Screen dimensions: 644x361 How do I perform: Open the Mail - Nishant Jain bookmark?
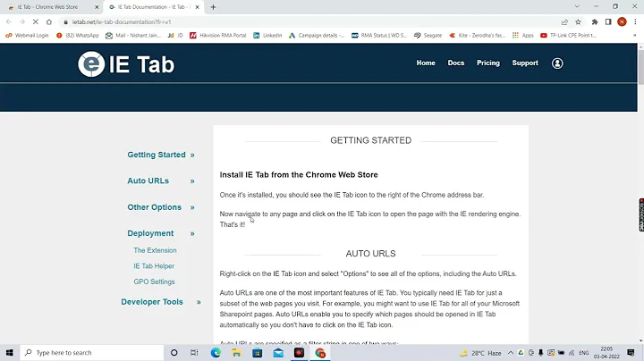(133, 35)
